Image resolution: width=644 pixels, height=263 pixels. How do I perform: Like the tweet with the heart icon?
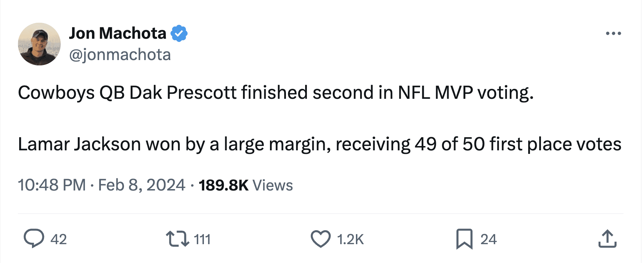point(320,239)
